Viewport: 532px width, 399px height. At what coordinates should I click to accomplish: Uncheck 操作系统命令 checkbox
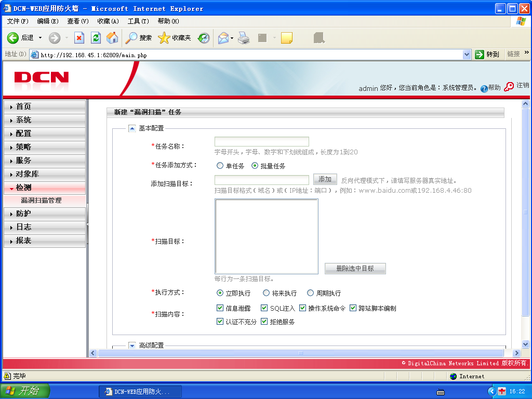click(x=302, y=308)
